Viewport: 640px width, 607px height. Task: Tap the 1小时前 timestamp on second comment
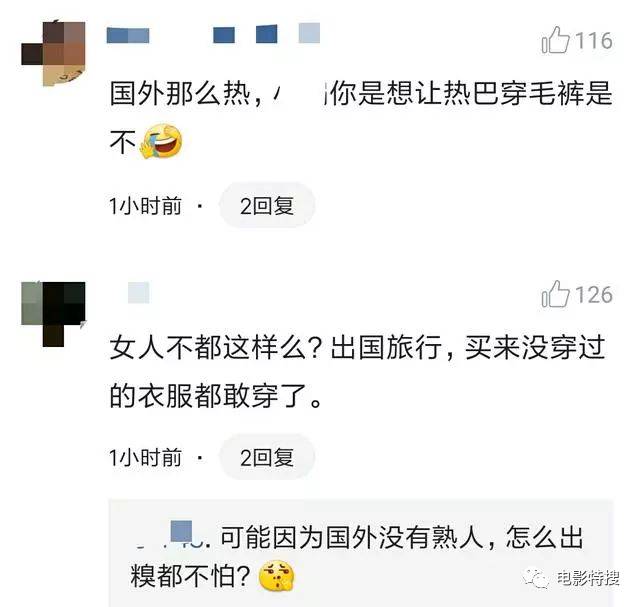[145, 458]
